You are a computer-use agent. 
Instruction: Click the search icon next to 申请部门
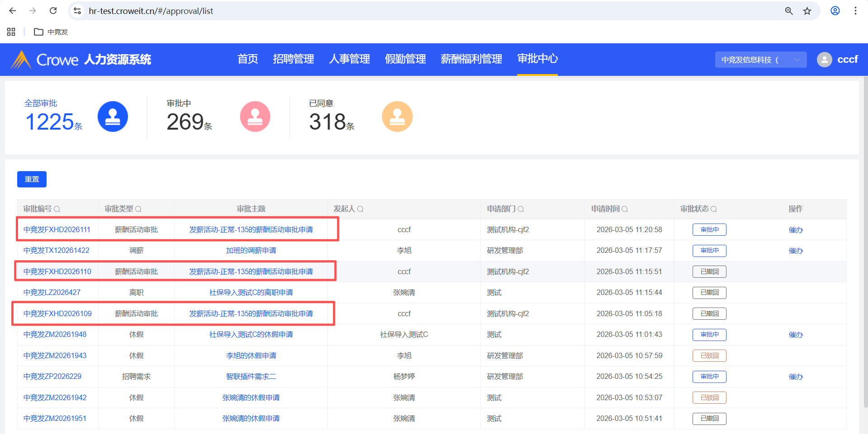pyautogui.click(x=521, y=209)
